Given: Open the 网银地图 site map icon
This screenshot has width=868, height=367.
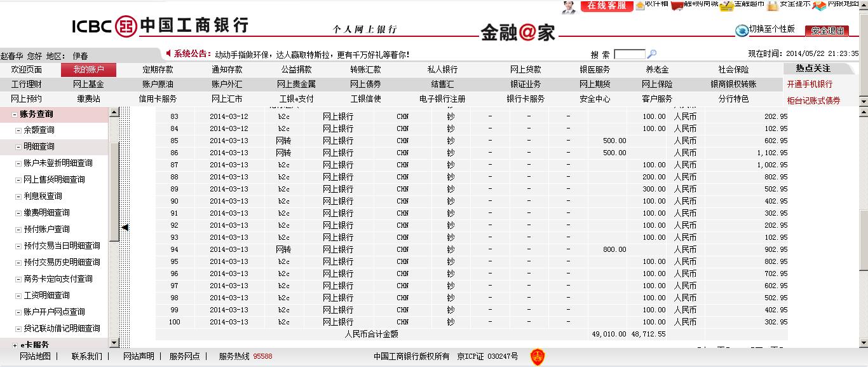Looking at the screenshot, I should [819, 6].
